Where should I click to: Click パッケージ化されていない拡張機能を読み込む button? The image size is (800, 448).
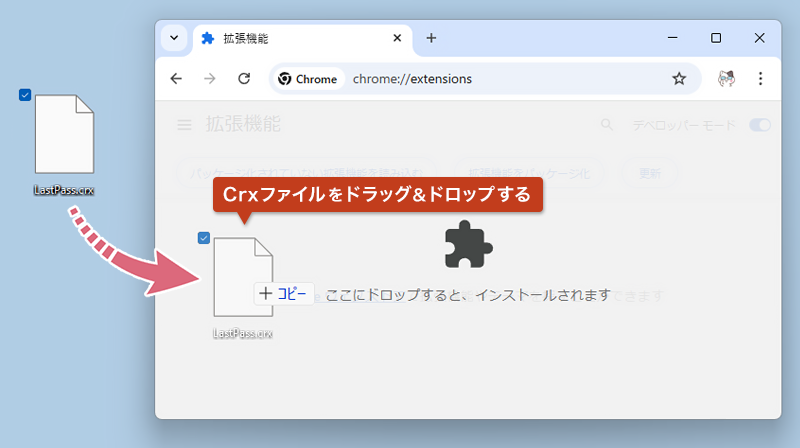(307, 173)
